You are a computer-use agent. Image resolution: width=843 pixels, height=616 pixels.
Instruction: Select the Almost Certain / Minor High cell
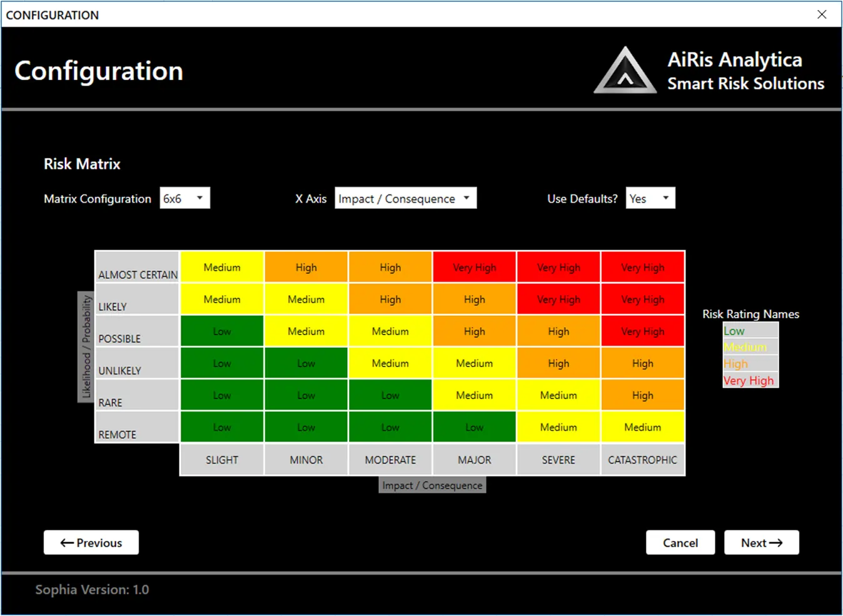pos(306,267)
